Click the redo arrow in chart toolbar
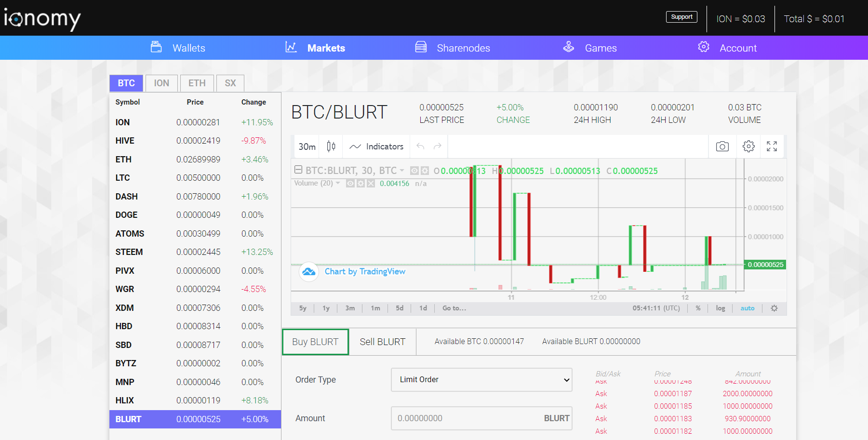The image size is (868, 440). [437, 147]
